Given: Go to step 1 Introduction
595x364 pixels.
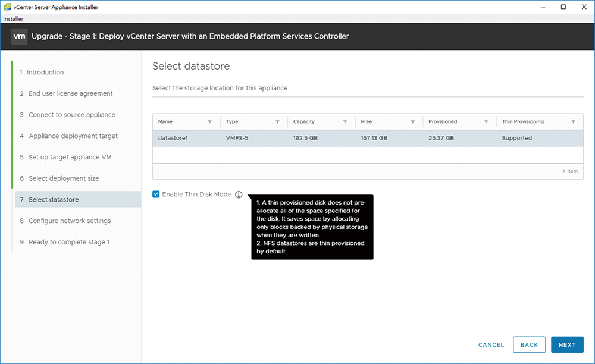Looking at the screenshot, I should click(x=42, y=72).
